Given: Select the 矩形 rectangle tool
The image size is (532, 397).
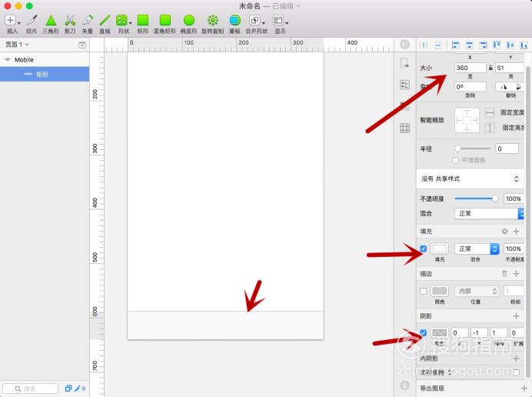Looking at the screenshot, I should pos(143,24).
